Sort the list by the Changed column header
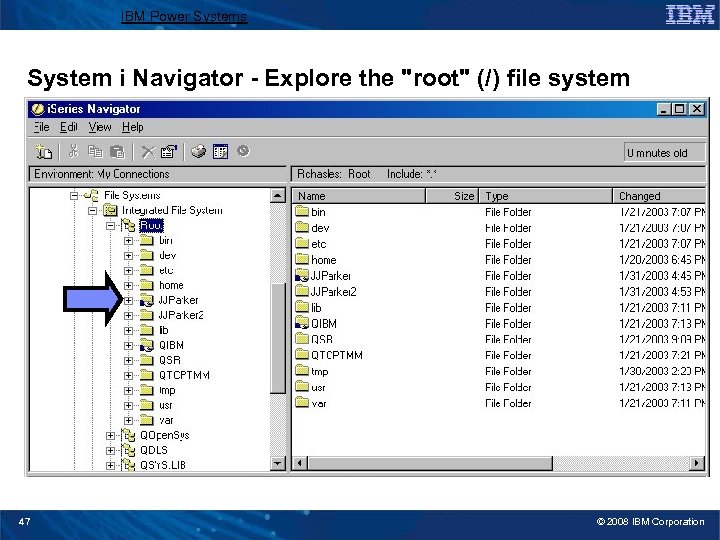720x540 pixels. 659,196
